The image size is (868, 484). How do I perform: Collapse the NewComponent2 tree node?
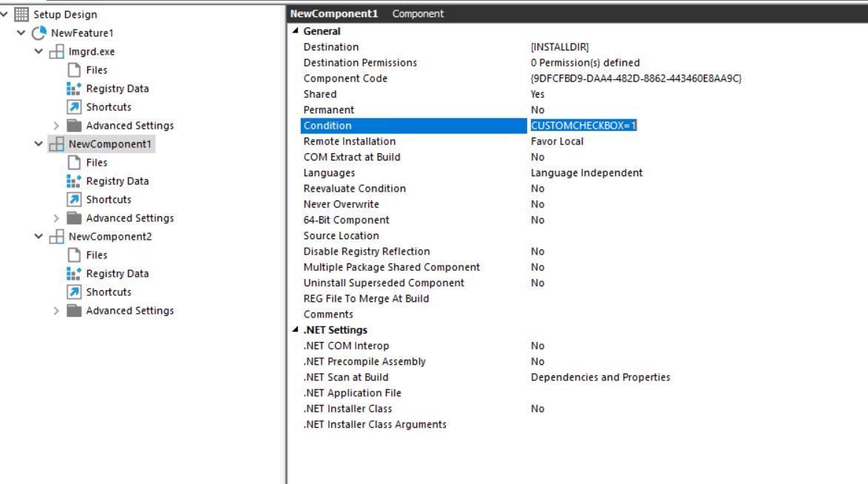(x=38, y=236)
